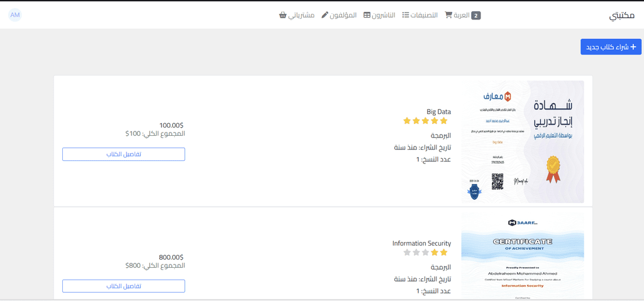
Task: Click the plus icon on buy-new-book button
Action: click(633, 47)
